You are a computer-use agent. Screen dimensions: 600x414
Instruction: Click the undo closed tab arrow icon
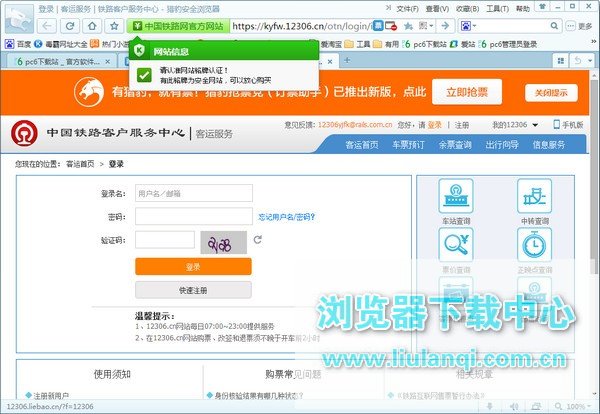(x=578, y=61)
